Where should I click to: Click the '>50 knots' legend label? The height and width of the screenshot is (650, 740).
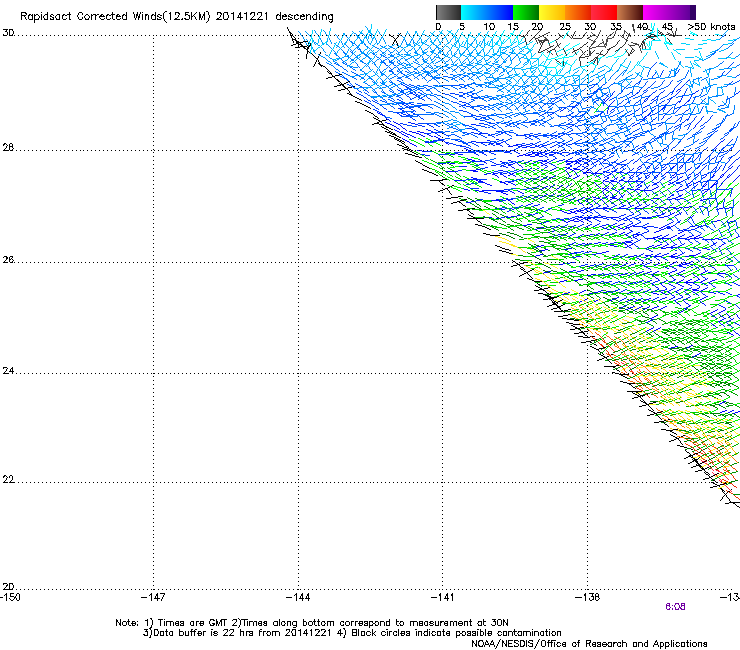711,27
